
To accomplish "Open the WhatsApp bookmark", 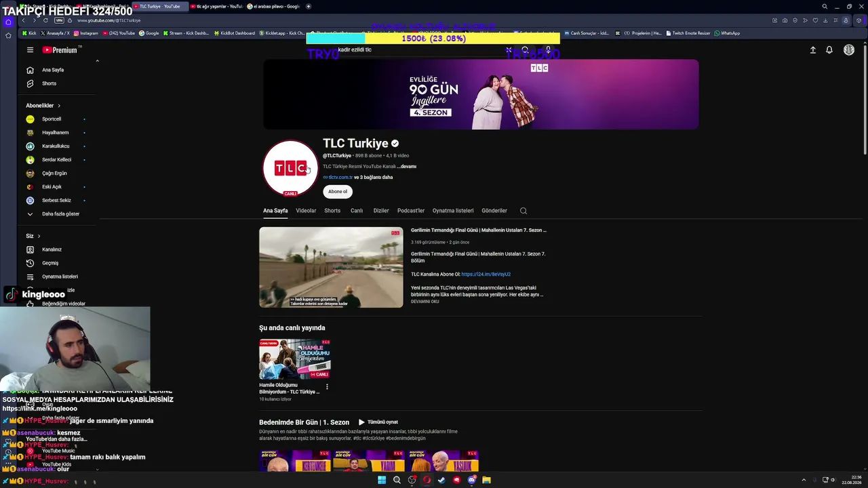I will coord(727,33).
